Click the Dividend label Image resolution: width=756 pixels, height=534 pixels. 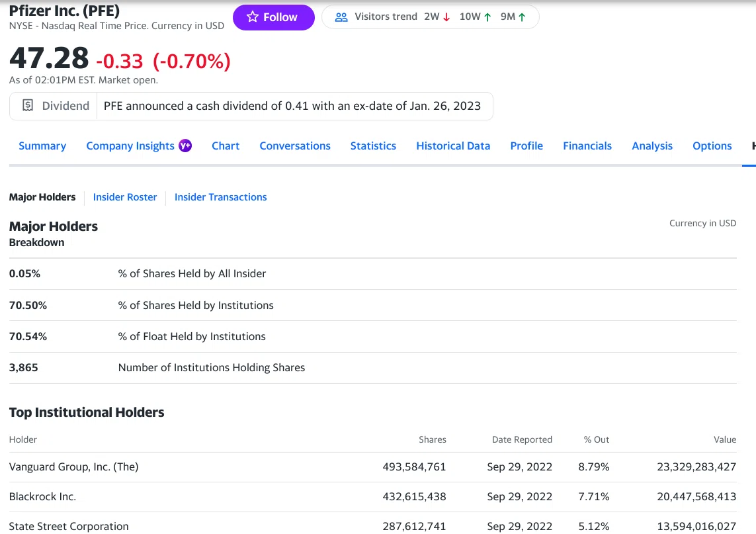point(65,106)
